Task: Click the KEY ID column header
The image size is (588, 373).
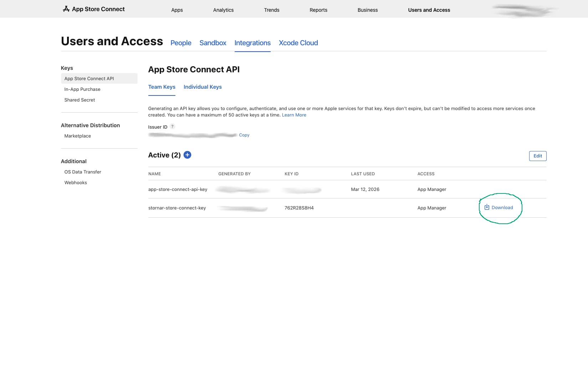Action: tap(291, 174)
